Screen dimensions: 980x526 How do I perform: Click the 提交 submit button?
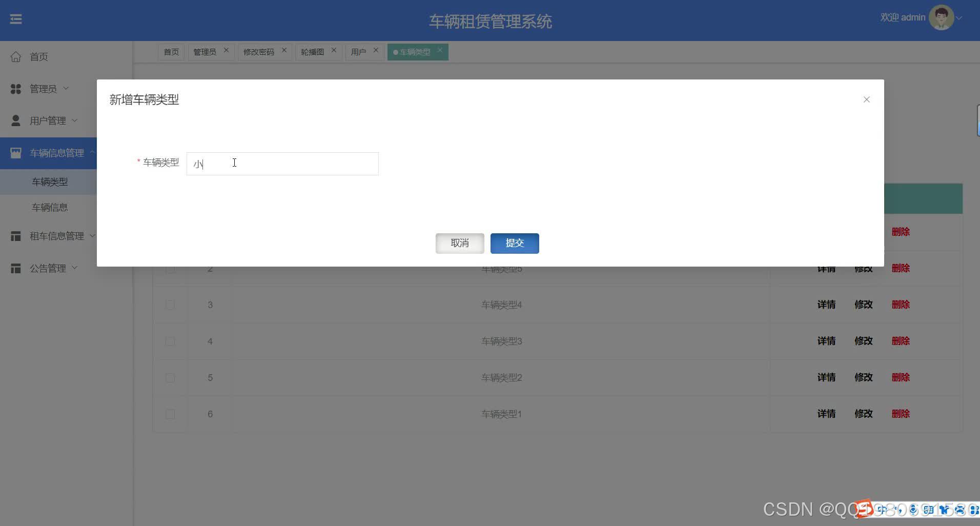[515, 243]
